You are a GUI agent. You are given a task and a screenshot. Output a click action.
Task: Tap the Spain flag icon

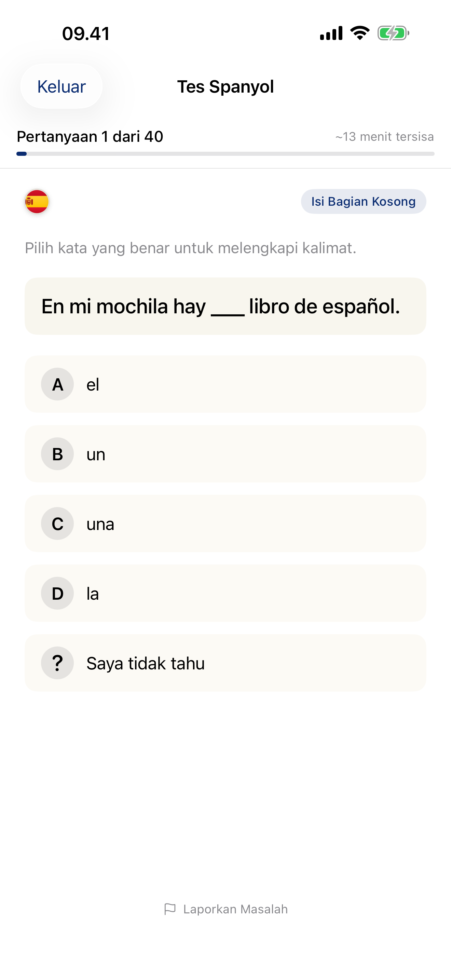(37, 201)
